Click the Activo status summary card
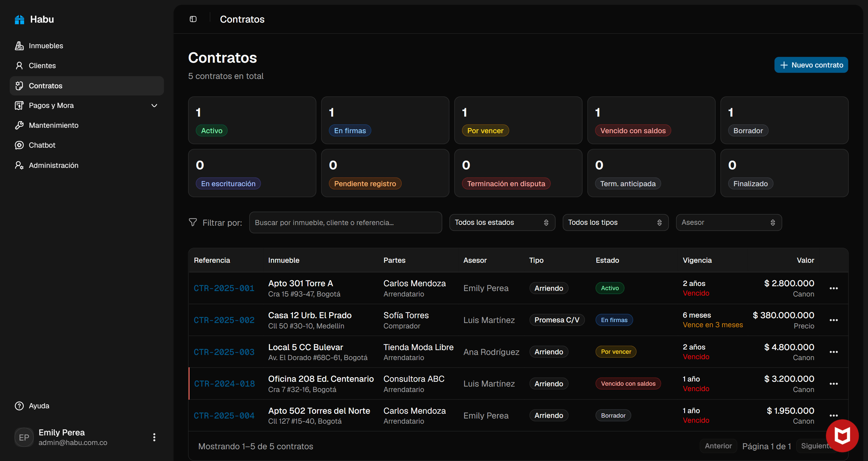 (252, 120)
